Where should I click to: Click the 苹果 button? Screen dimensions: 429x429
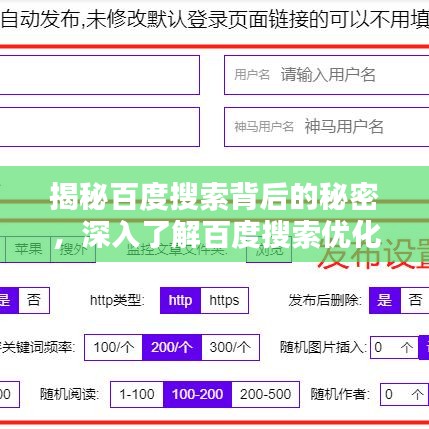click(x=28, y=249)
